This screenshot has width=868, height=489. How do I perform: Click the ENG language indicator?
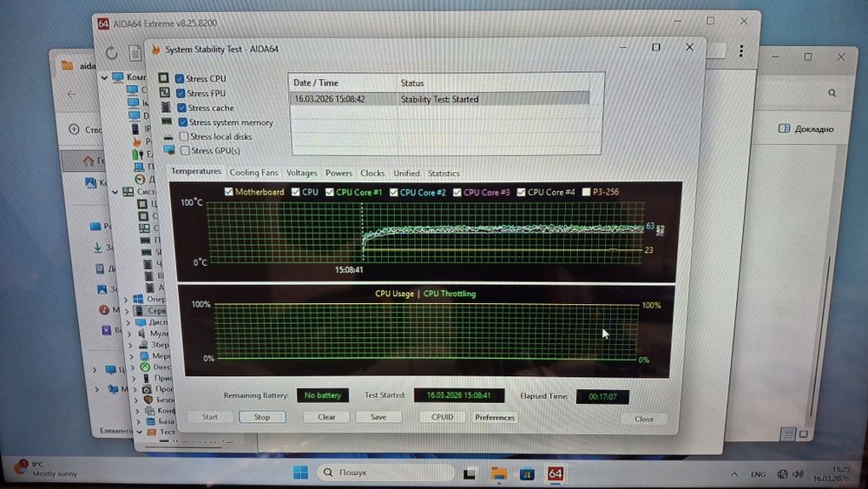pyautogui.click(x=759, y=474)
